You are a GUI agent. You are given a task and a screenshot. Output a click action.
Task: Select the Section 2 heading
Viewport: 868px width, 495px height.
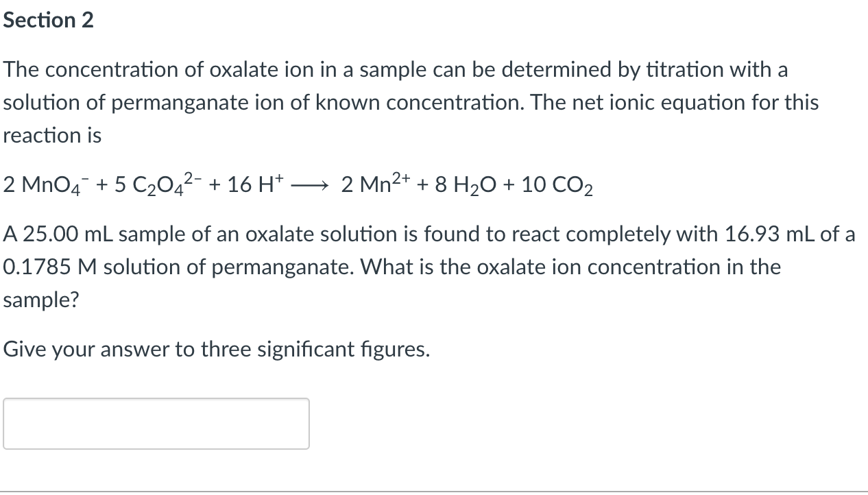(48, 19)
